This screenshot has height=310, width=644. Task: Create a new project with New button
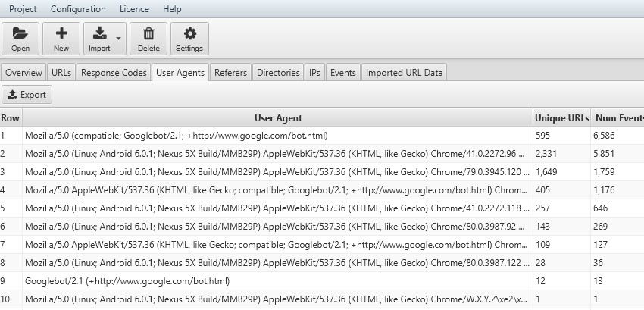pyautogui.click(x=61, y=39)
